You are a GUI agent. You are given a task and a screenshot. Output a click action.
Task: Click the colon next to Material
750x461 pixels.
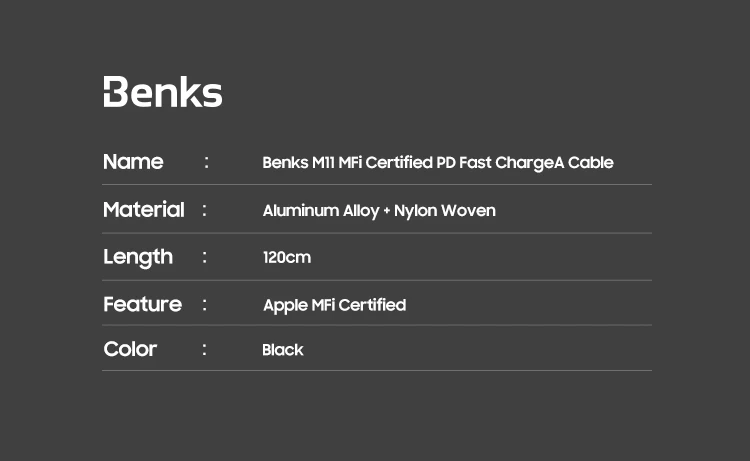coord(204,210)
